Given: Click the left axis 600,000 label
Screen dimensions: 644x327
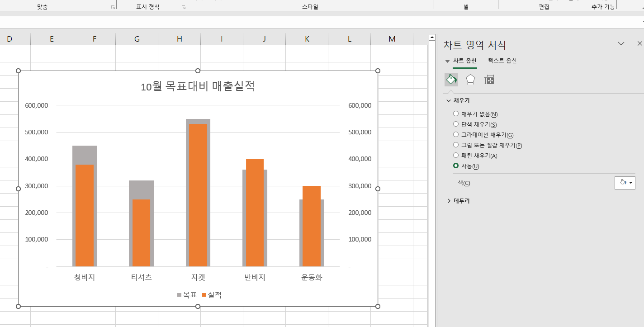Looking at the screenshot, I should point(36,105).
